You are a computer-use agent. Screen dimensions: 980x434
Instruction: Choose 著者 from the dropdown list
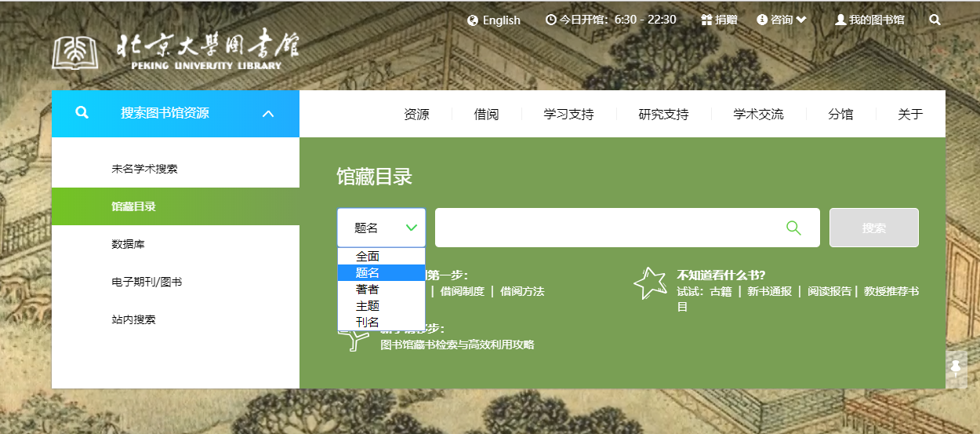tap(381, 289)
